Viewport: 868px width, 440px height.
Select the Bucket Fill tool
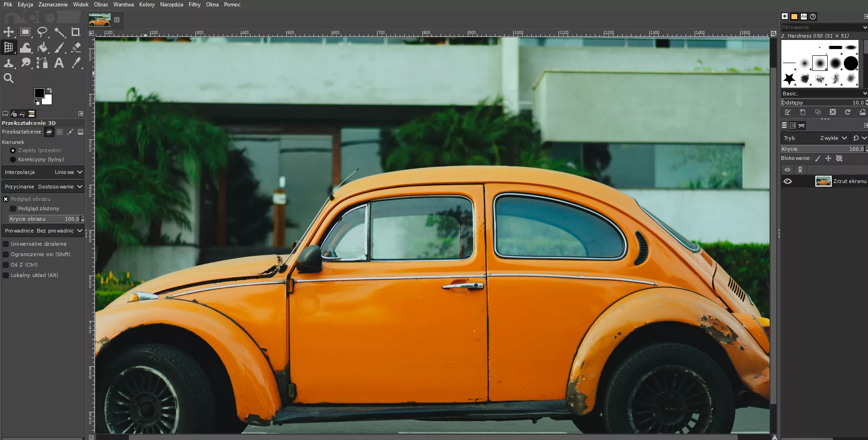coord(43,47)
